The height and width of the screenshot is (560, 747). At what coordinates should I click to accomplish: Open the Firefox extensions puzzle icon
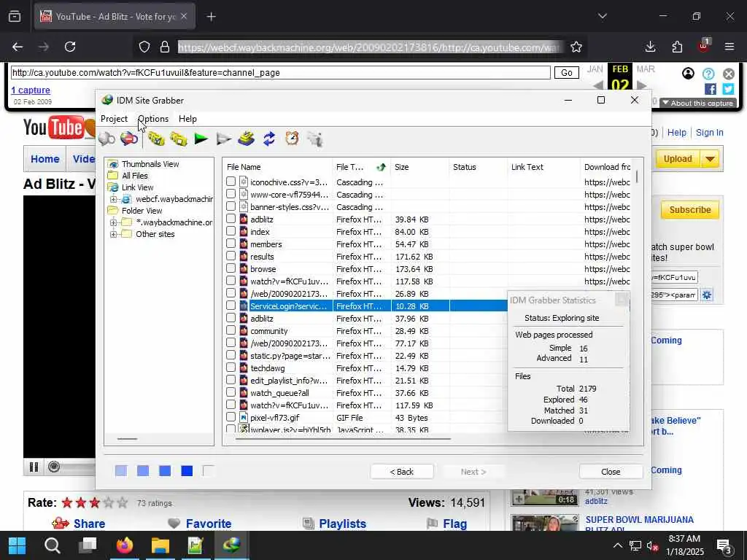tap(677, 47)
